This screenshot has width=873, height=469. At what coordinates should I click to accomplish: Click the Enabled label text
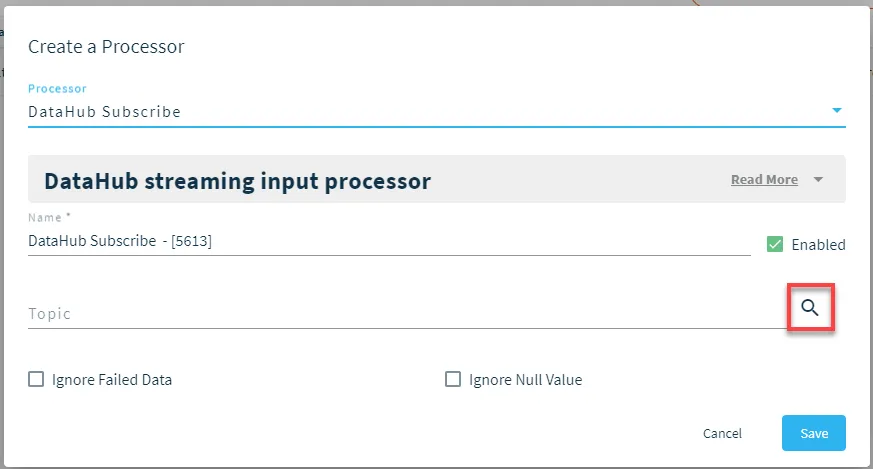point(818,245)
